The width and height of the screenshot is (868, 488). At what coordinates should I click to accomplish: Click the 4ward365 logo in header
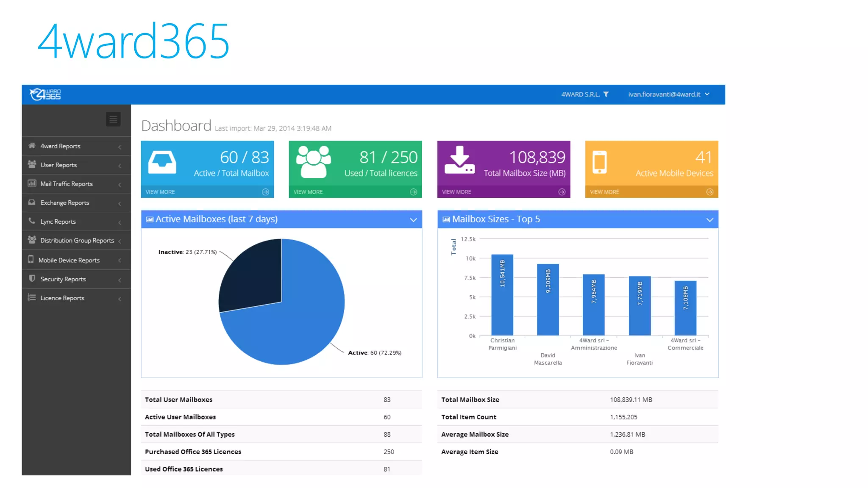click(x=45, y=94)
